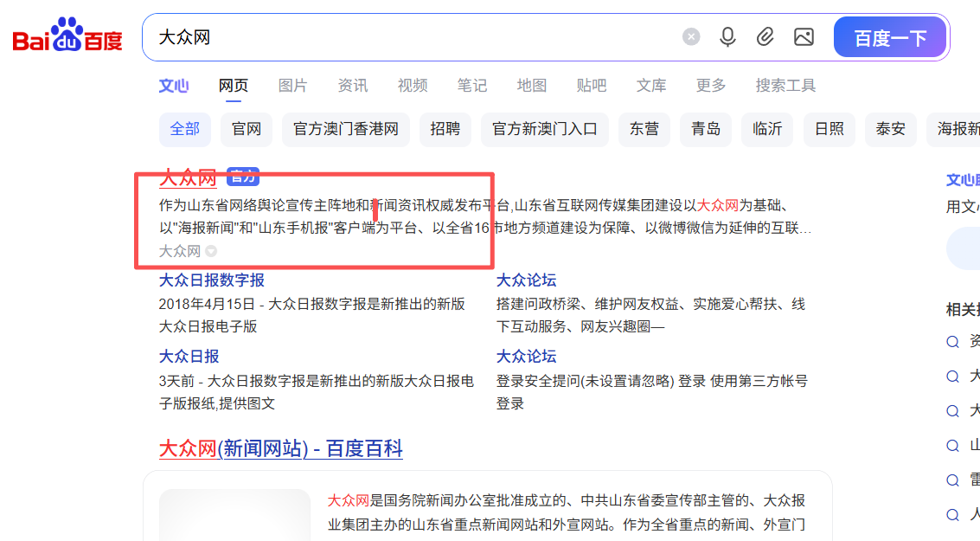Switch to the 资讯 tab
The image size is (980, 541).
click(352, 86)
